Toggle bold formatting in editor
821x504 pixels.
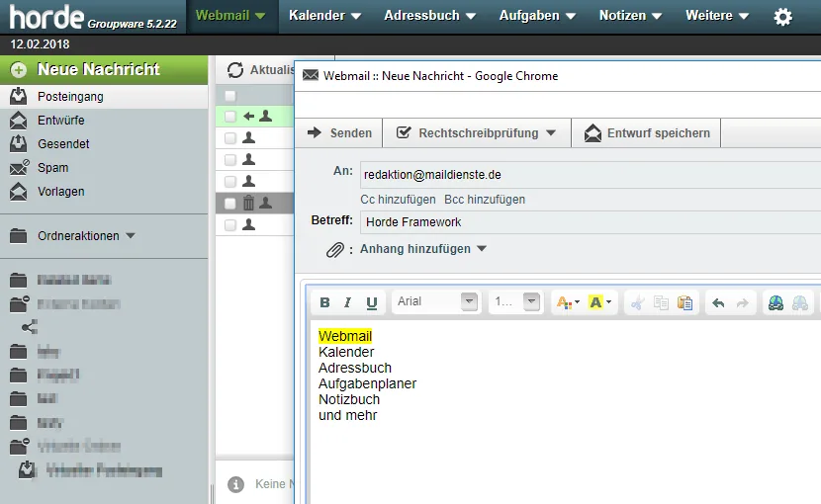point(324,302)
